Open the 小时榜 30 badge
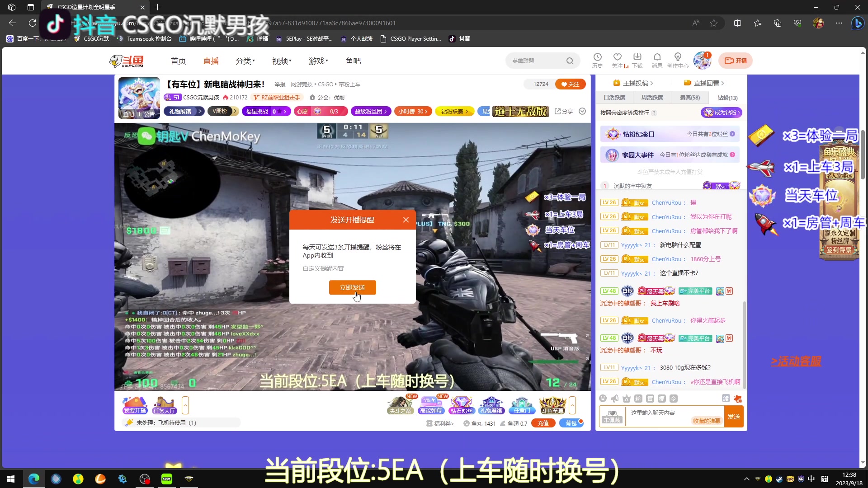The height and width of the screenshot is (488, 868). pos(413,111)
